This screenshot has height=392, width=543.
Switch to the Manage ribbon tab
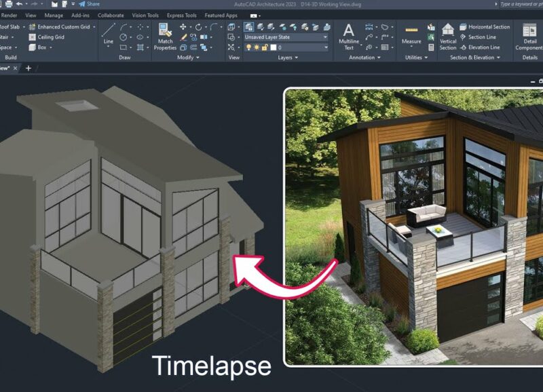point(54,15)
